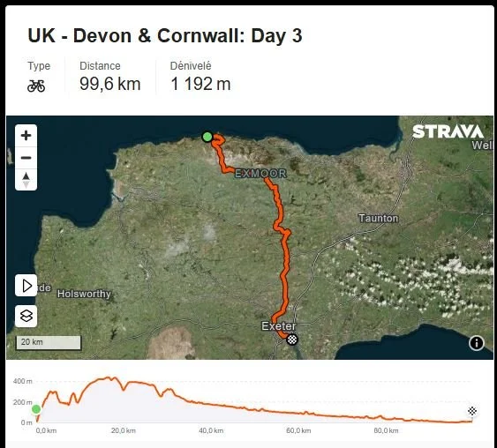Open the map layers selector
The height and width of the screenshot is (448, 497).
coord(26,316)
